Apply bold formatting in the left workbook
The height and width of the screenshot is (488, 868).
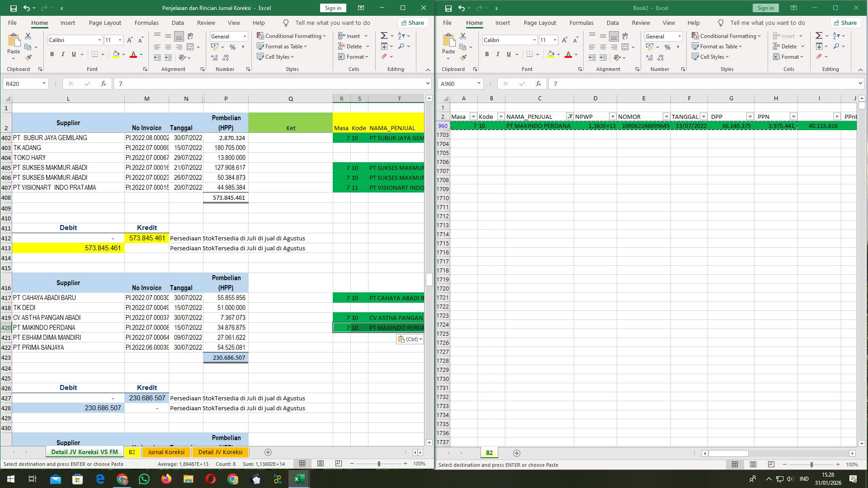[x=51, y=54]
